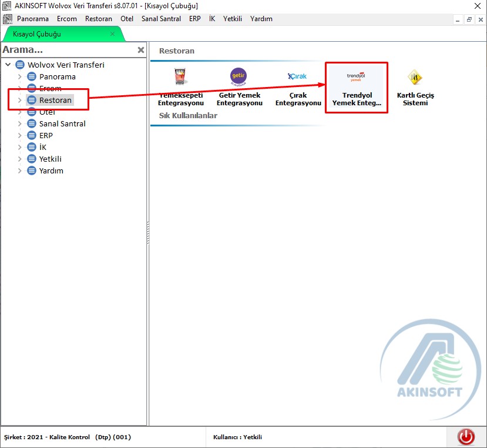Image resolution: width=487 pixels, height=448 pixels.
Task: Select İK in the tree
Action: click(x=42, y=147)
